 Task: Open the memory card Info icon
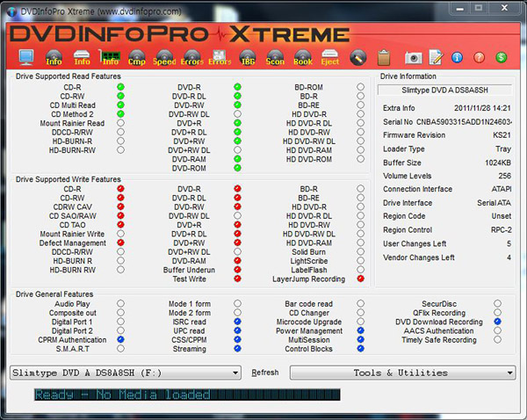tap(110, 57)
